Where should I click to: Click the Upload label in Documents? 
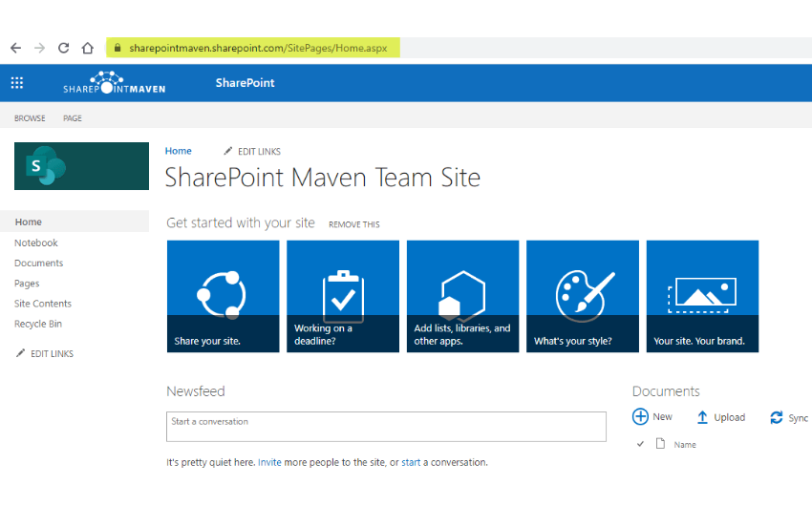point(730,417)
